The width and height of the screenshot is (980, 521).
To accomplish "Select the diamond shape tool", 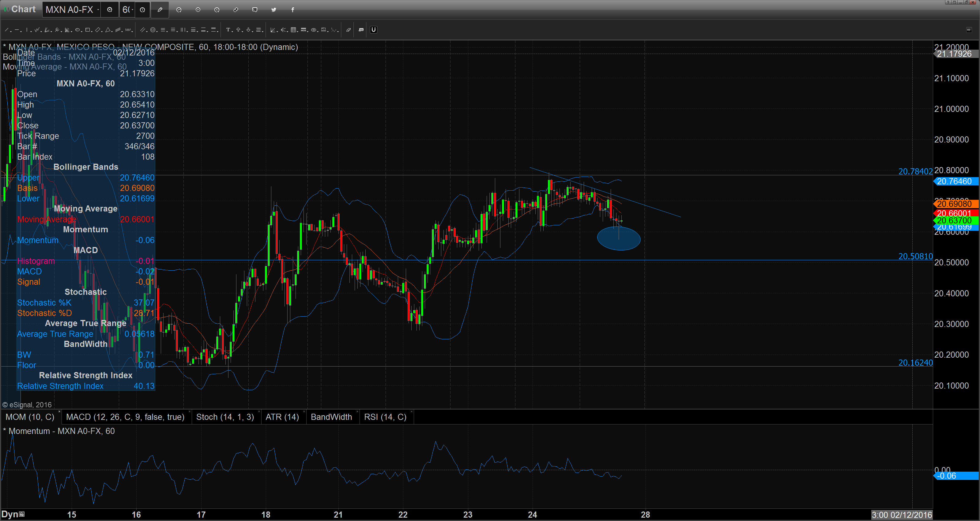I will [98, 30].
